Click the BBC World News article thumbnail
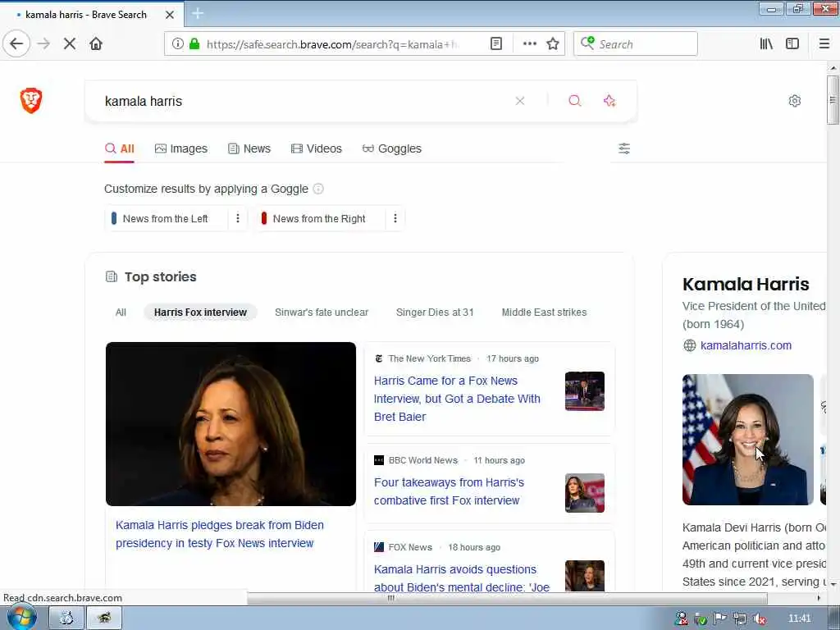Image resolution: width=840 pixels, height=630 pixels. coord(584,493)
